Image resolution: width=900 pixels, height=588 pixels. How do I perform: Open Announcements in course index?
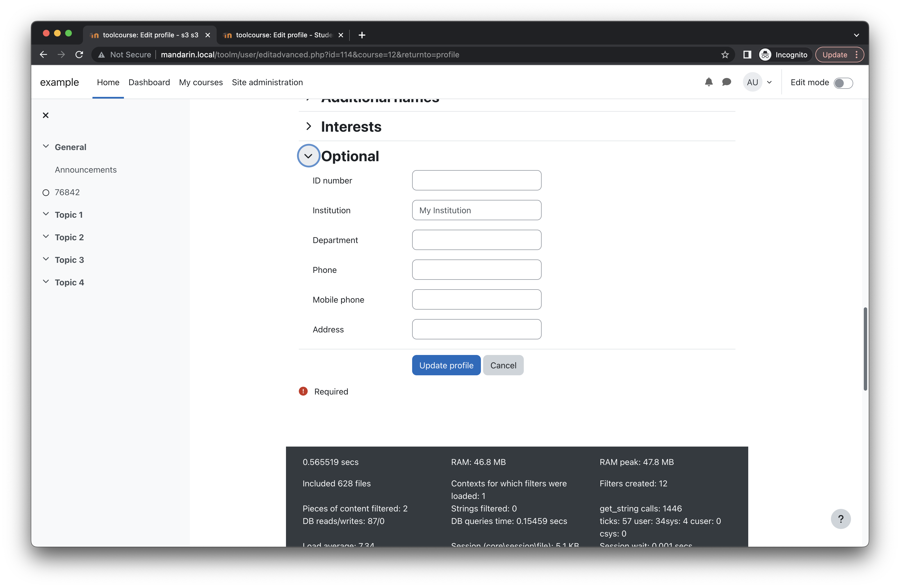[85, 170]
